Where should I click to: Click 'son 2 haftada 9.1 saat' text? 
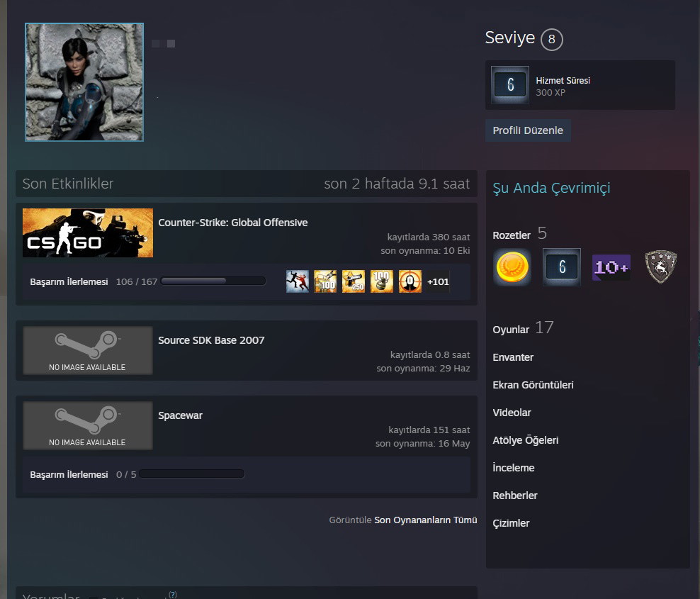point(397,184)
